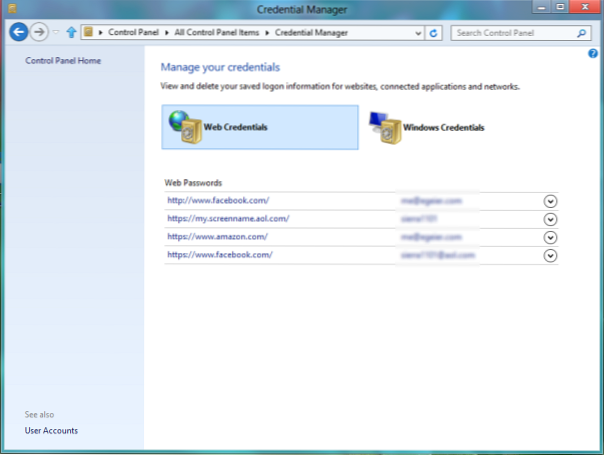This screenshot has height=455, width=604.
Task: Open User Accounts under See also
Action: coord(51,431)
